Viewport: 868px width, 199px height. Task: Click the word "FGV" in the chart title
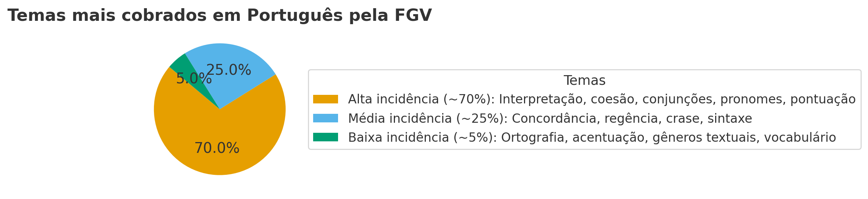tap(413, 16)
